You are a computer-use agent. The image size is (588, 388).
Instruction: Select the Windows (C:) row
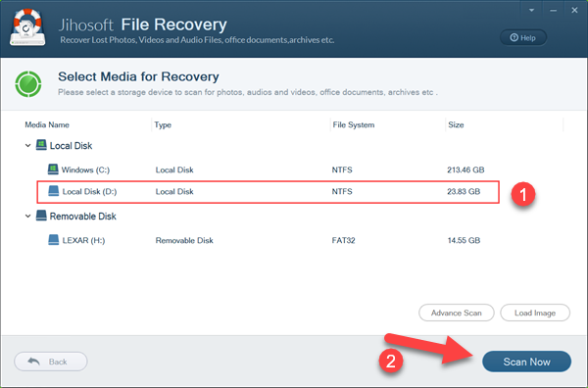(x=269, y=170)
